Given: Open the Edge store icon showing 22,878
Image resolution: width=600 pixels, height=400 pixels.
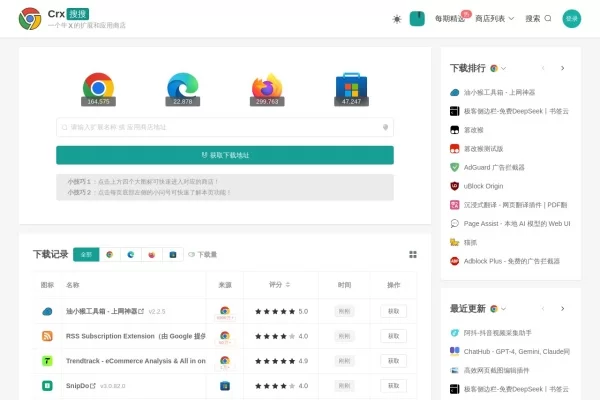Looking at the screenshot, I should coord(183,89).
